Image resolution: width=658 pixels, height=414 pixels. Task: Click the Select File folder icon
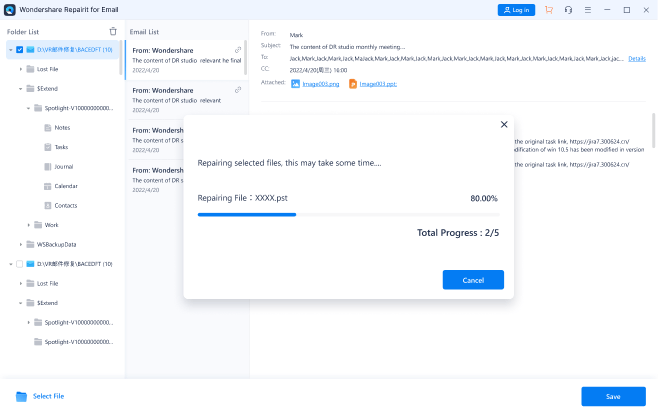pyautogui.click(x=21, y=396)
